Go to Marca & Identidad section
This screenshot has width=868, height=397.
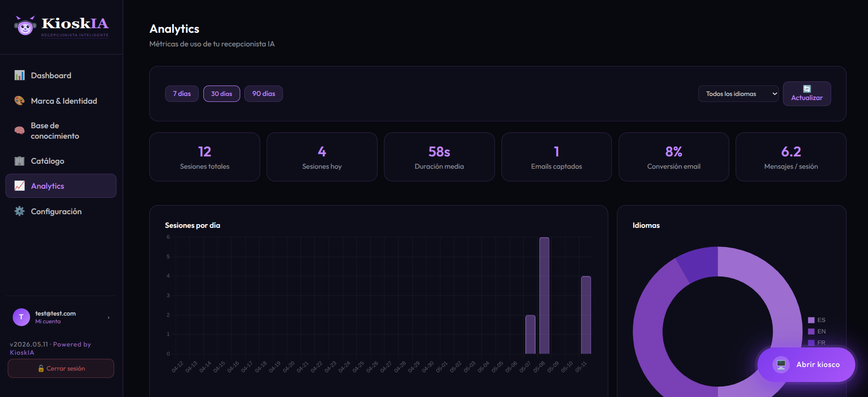[61, 101]
